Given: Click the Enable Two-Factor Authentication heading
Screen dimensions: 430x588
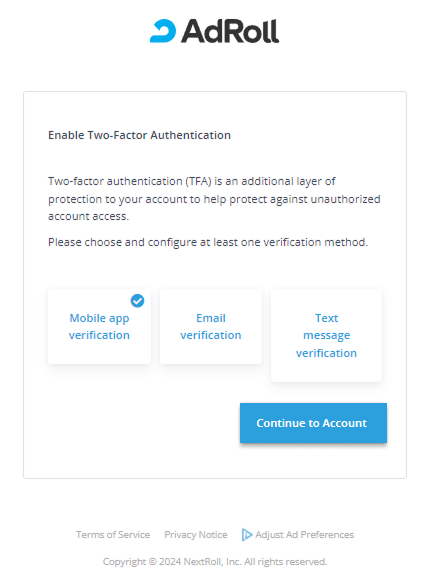Looking at the screenshot, I should pos(139,135).
